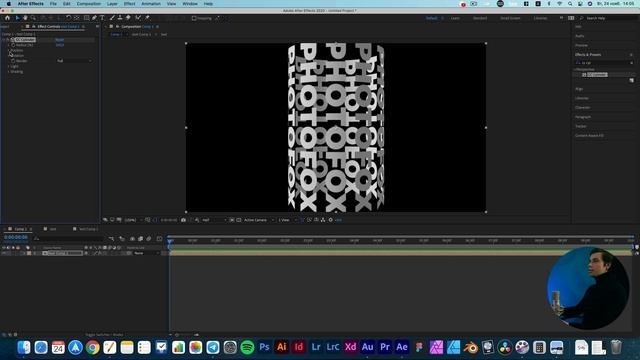Open the Active Camera view dropdown

259,220
